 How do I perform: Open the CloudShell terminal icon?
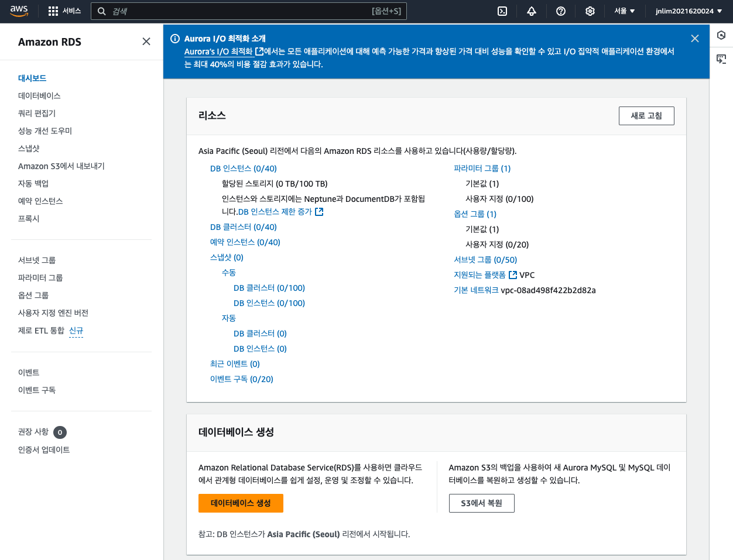[502, 11]
